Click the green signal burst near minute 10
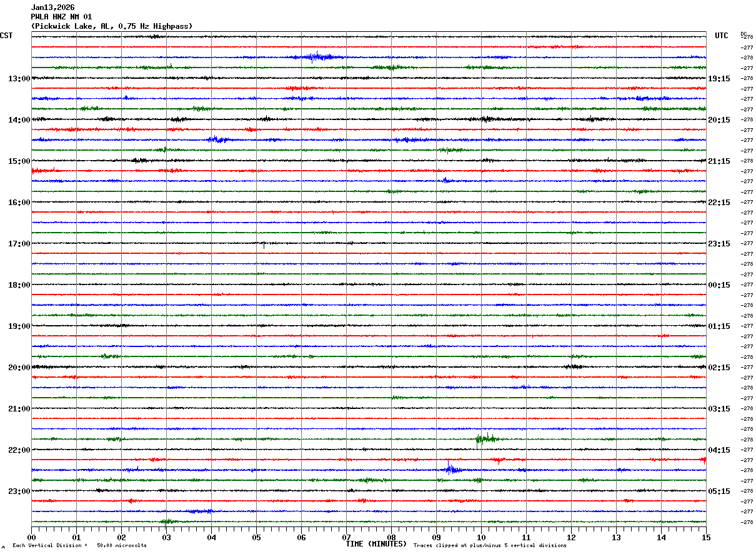 click(x=485, y=438)
